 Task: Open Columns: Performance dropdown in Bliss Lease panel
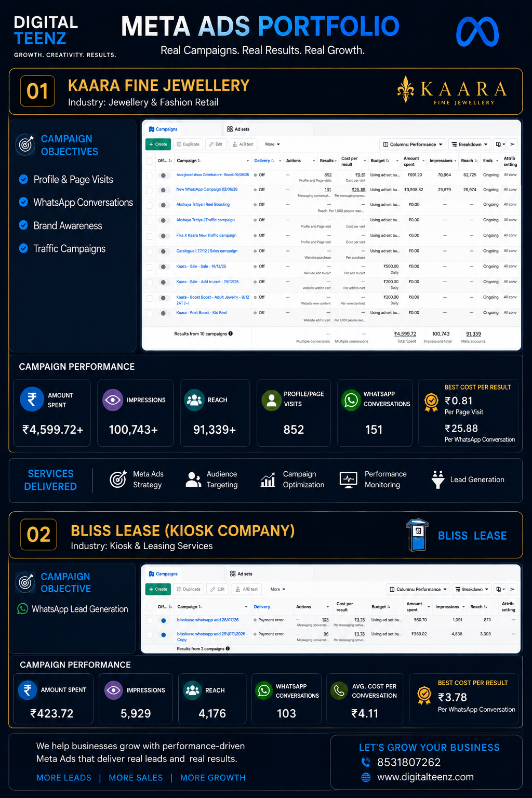pyautogui.click(x=418, y=589)
